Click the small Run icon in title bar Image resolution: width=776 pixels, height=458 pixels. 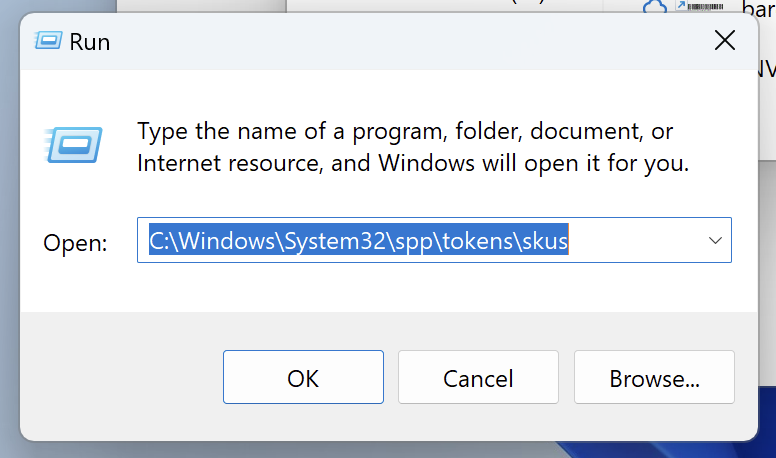(x=48, y=41)
